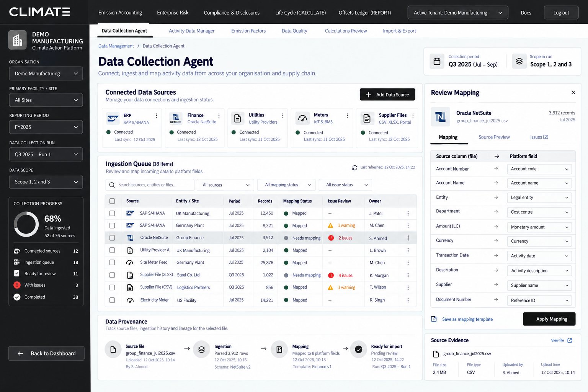Click the Apply Mapping button

[549, 319]
